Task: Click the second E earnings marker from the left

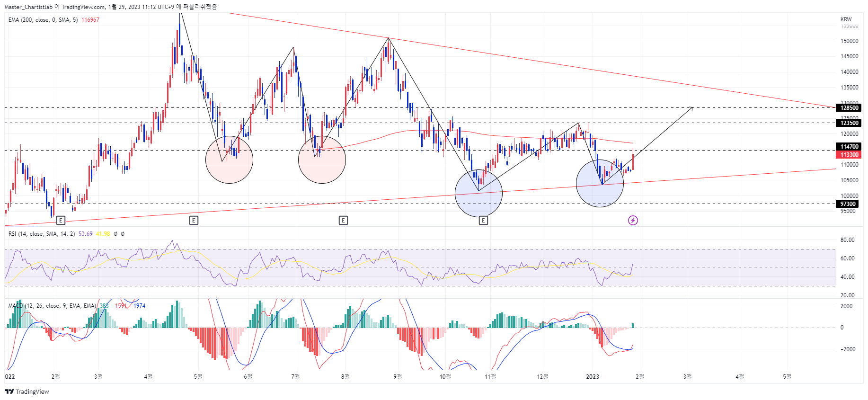Action: [194, 220]
